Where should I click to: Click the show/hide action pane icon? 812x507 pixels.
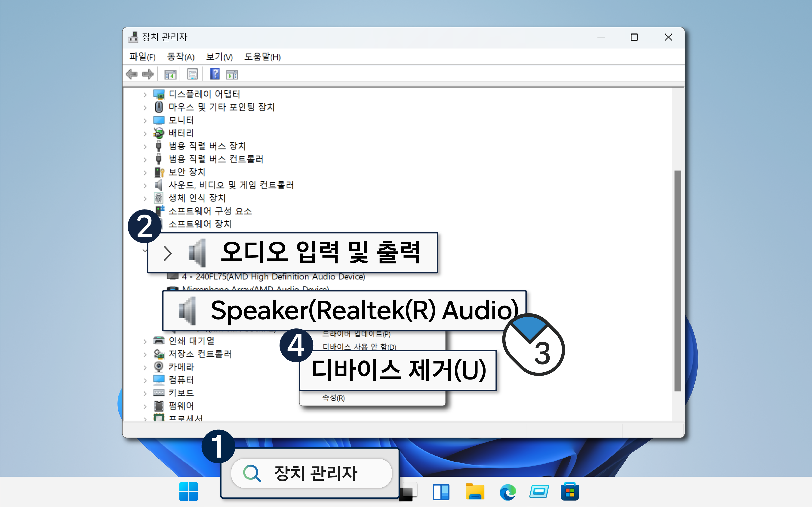point(232,74)
